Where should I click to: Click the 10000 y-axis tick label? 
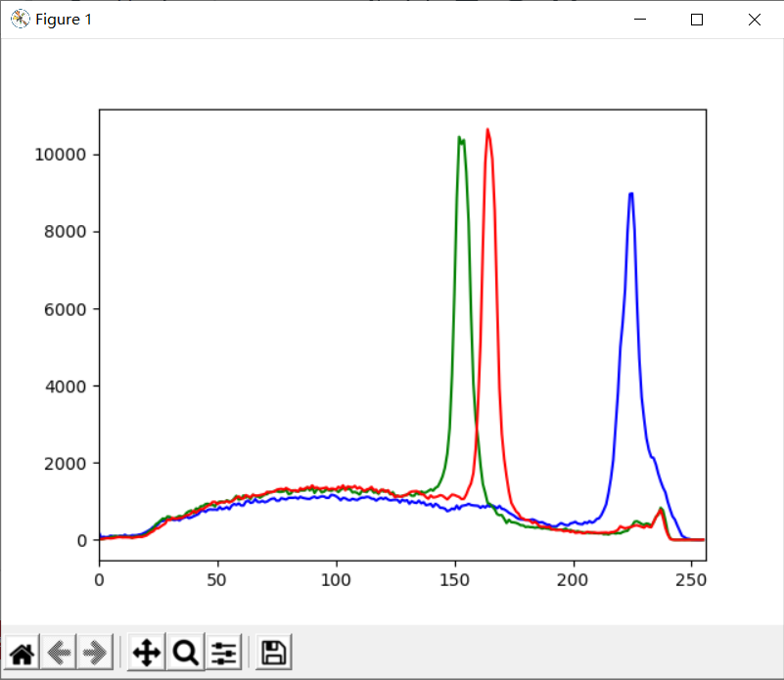(x=63, y=155)
